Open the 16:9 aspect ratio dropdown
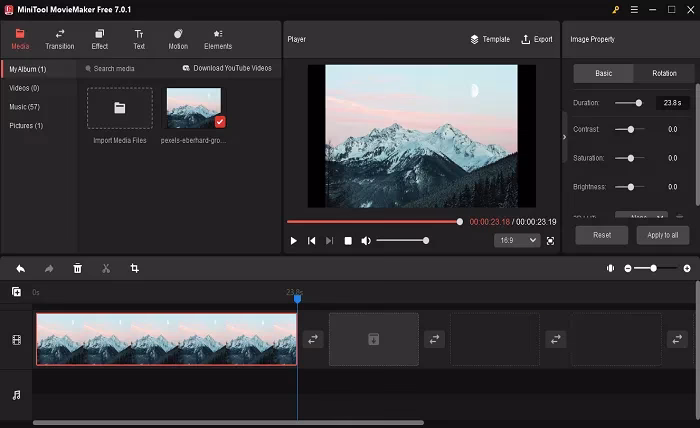Viewport: 700px width, 428px height. 516,240
